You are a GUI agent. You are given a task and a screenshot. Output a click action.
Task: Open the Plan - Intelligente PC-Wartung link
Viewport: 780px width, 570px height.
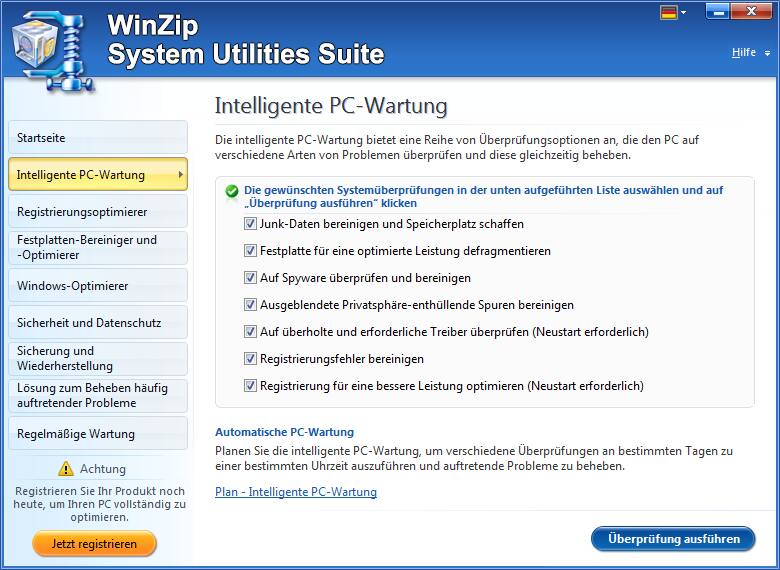pos(296,492)
